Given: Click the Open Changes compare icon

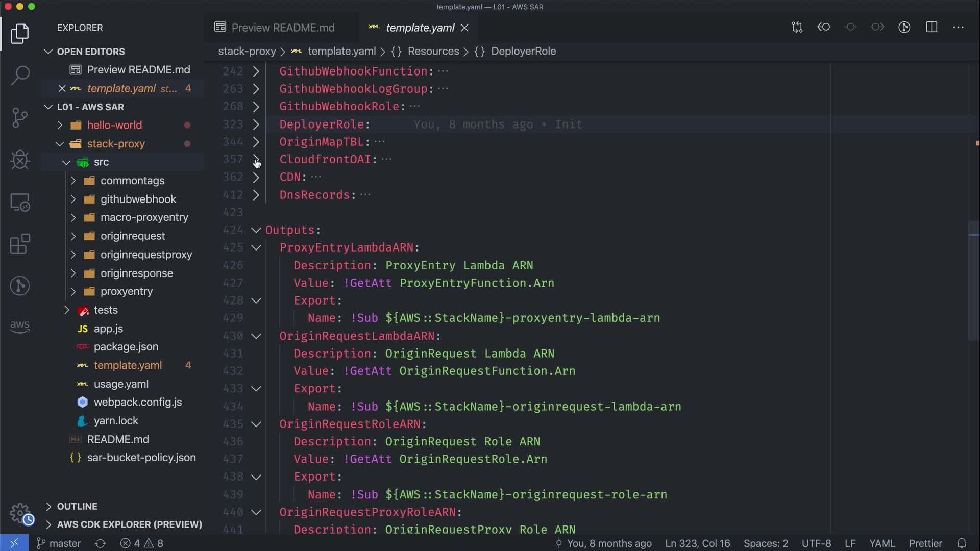Looking at the screenshot, I should [797, 27].
